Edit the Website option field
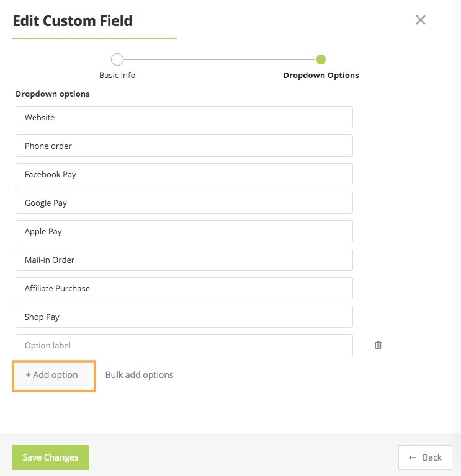 pyautogui.click(x=184, y=117)
